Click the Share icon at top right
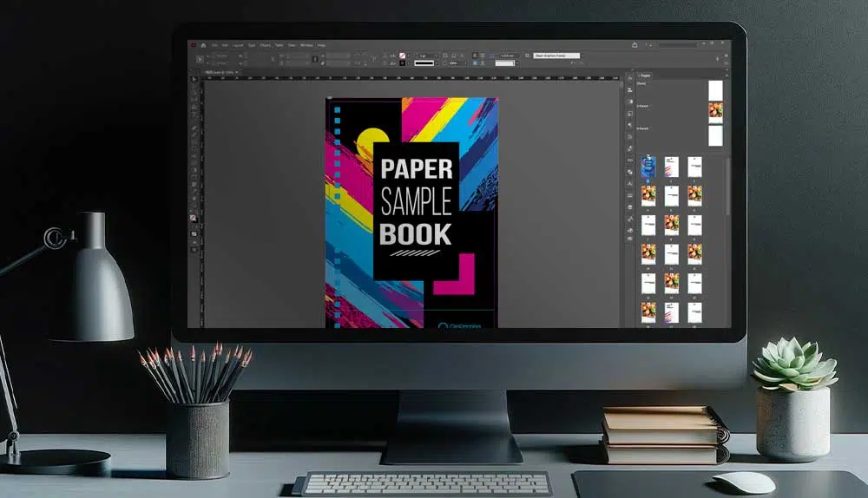This screenshot has height=498, width=868. (635, 45)
